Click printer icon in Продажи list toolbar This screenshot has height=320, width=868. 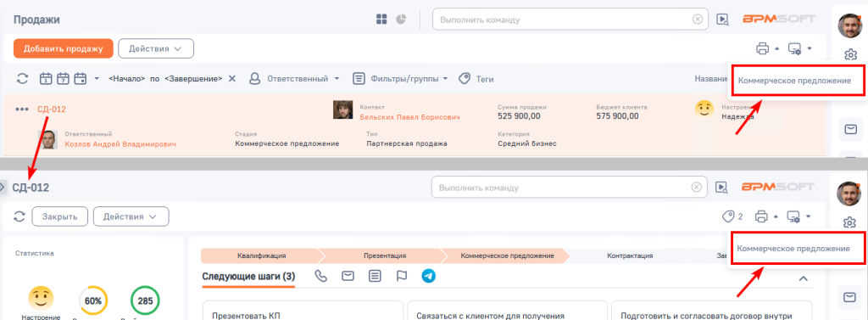[x=762, y=48]
